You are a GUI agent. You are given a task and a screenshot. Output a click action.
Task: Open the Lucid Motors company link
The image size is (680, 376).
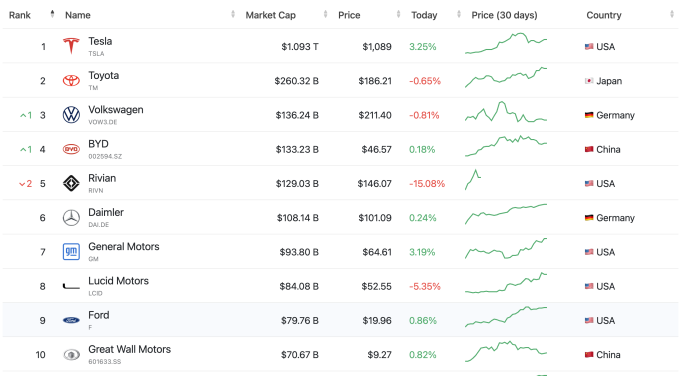click(118, 281)
